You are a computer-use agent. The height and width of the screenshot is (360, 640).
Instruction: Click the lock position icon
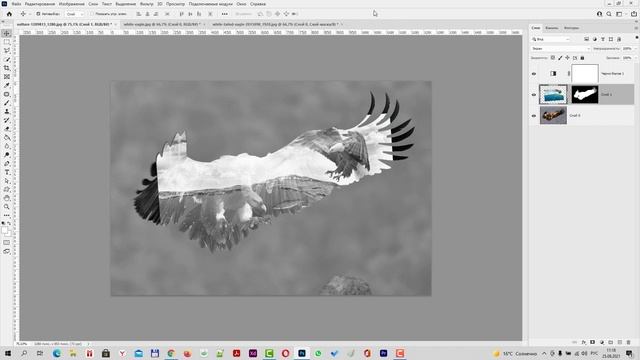(567, 58)
